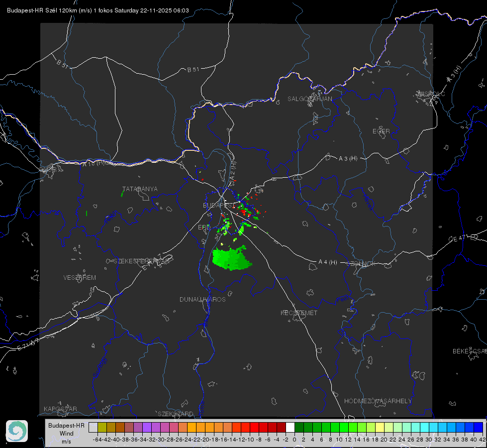Click the SZEKSZÁRD city label
This screenshot has width=487, height=448.
[x=176, y=414]
